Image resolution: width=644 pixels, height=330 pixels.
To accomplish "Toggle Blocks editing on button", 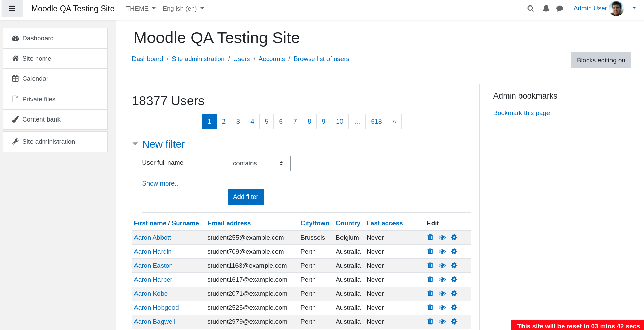I will pyautogui.click(x=601, y=60).
